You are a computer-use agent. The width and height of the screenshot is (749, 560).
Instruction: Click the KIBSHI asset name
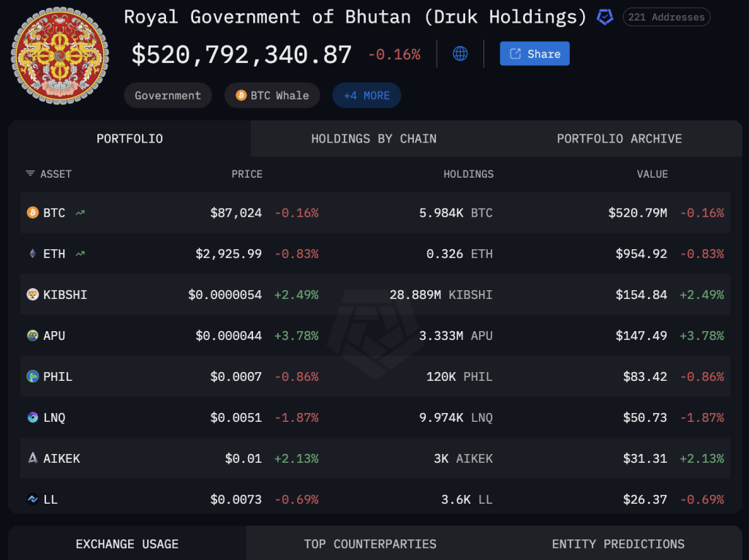coord(65,295)
